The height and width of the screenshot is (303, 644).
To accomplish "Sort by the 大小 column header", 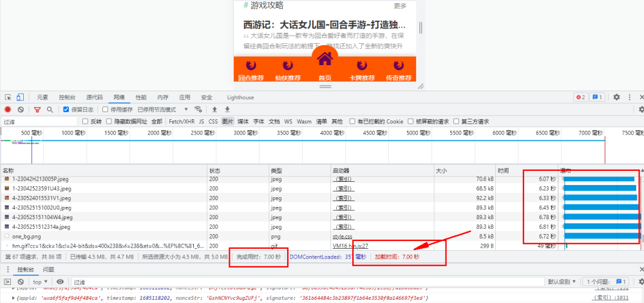I will pos(465,170).
